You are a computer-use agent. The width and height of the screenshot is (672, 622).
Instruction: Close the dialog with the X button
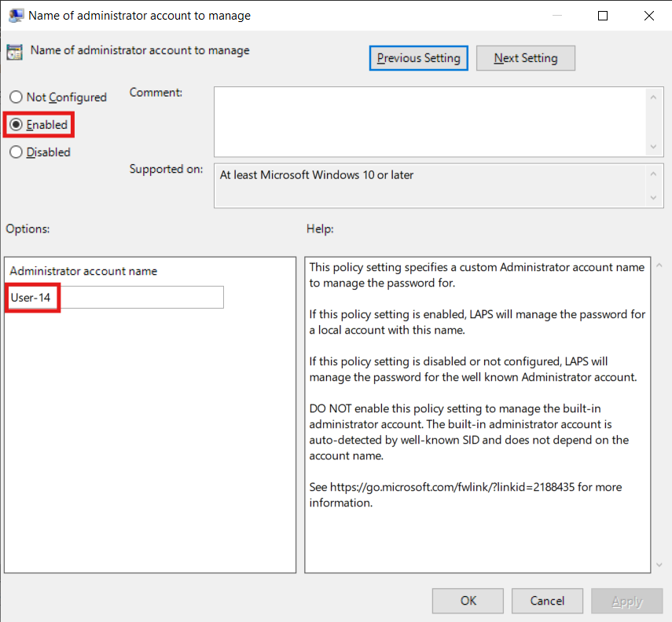point(648,15)
